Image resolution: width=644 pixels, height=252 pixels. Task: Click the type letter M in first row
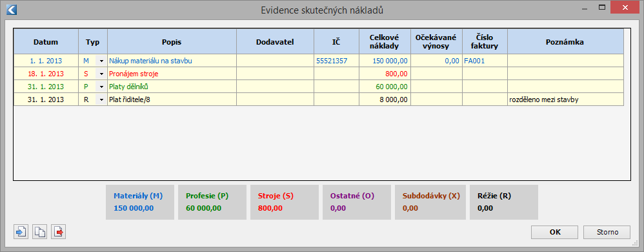(x=86, y=61)
